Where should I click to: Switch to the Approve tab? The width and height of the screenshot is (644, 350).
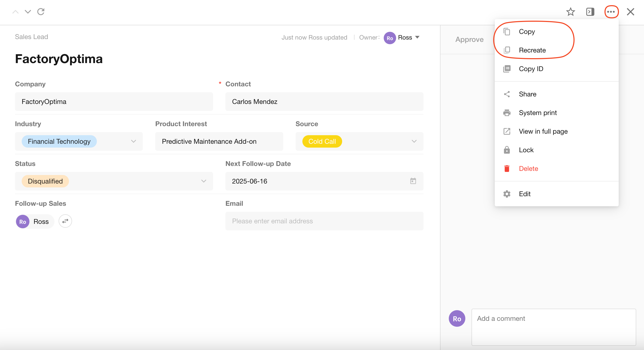coord(469,40)
